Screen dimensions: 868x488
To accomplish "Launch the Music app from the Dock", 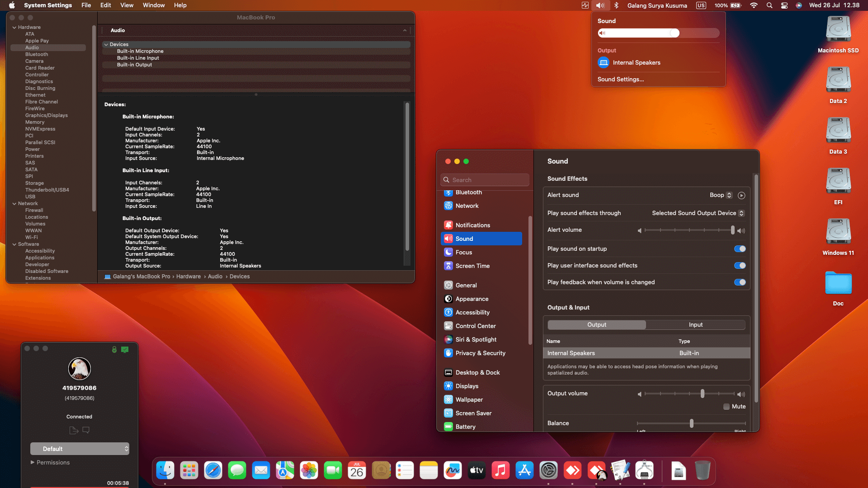I will [x=500, y=470].
